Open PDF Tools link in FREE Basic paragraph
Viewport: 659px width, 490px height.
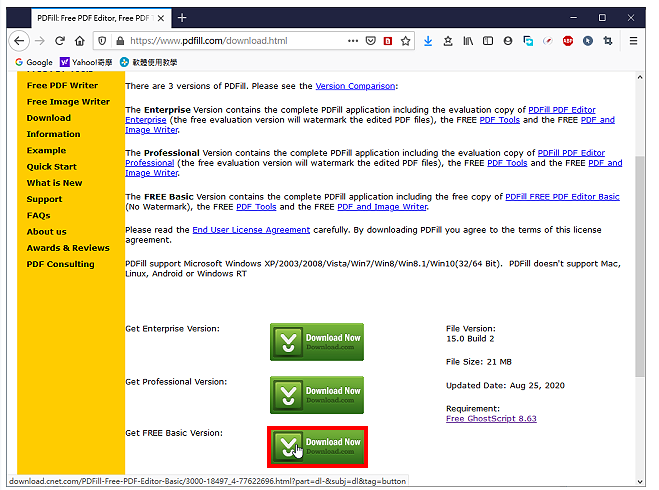[256, 207]
